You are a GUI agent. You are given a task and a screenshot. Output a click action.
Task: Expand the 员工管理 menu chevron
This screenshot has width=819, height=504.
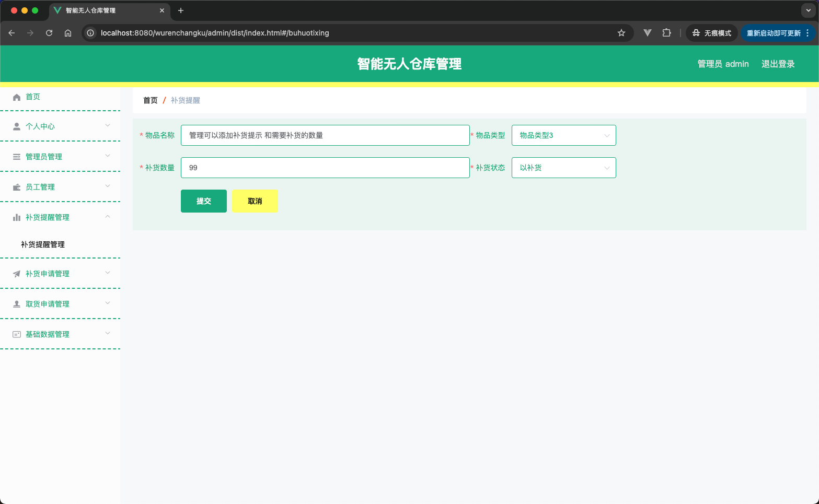pyautogui.click(x=108, y=186)
